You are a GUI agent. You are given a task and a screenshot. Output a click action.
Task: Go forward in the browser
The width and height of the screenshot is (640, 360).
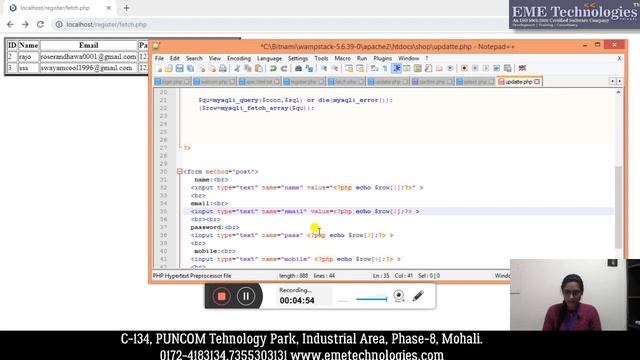tap(25, 24)
